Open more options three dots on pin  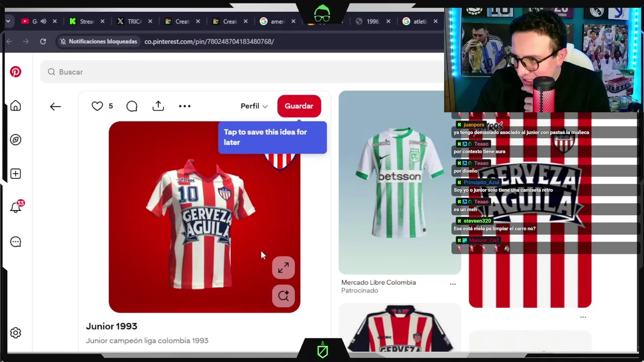(x=185, y=106)
